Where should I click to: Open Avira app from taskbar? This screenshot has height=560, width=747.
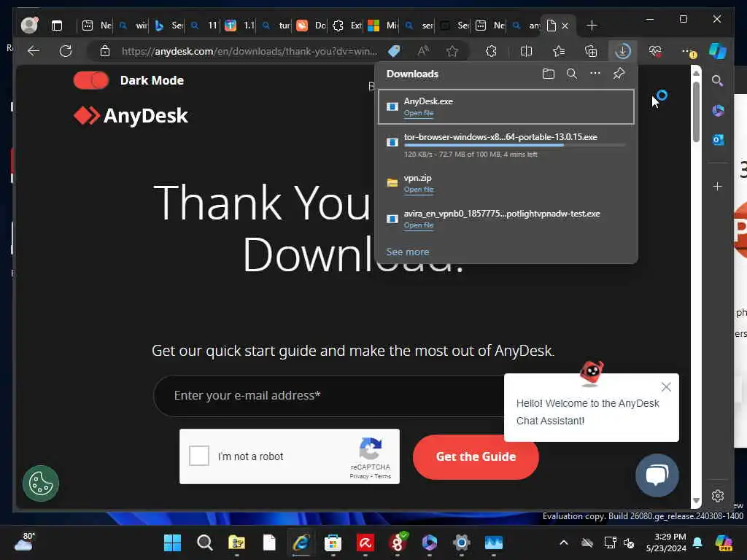365,542
